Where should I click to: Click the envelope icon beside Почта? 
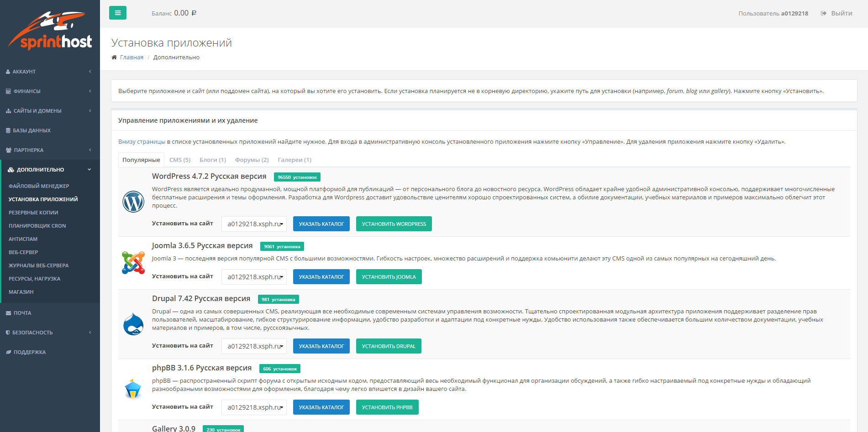9,313
